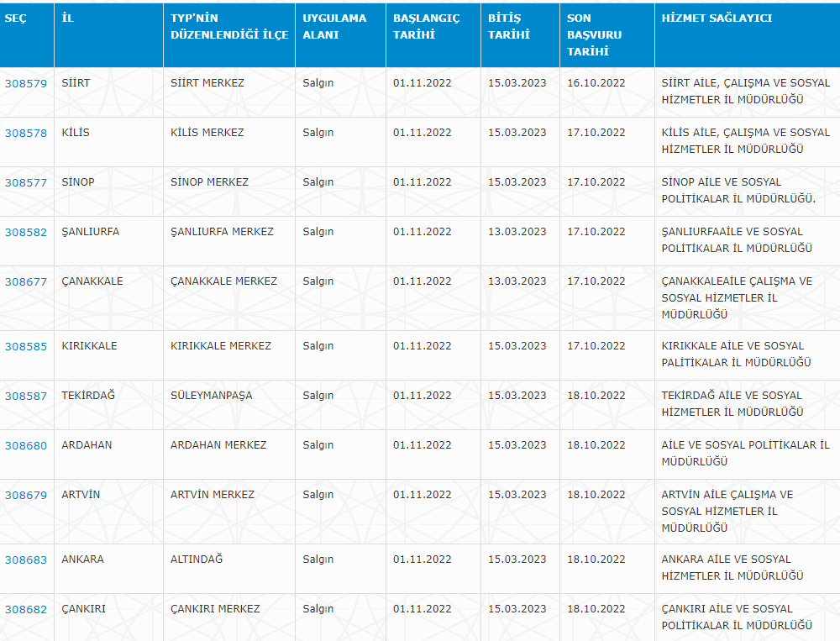The image size is (840, 641).
Task: Select Sinop's start date 01.11.2022
Action: (x=423, y=182)
